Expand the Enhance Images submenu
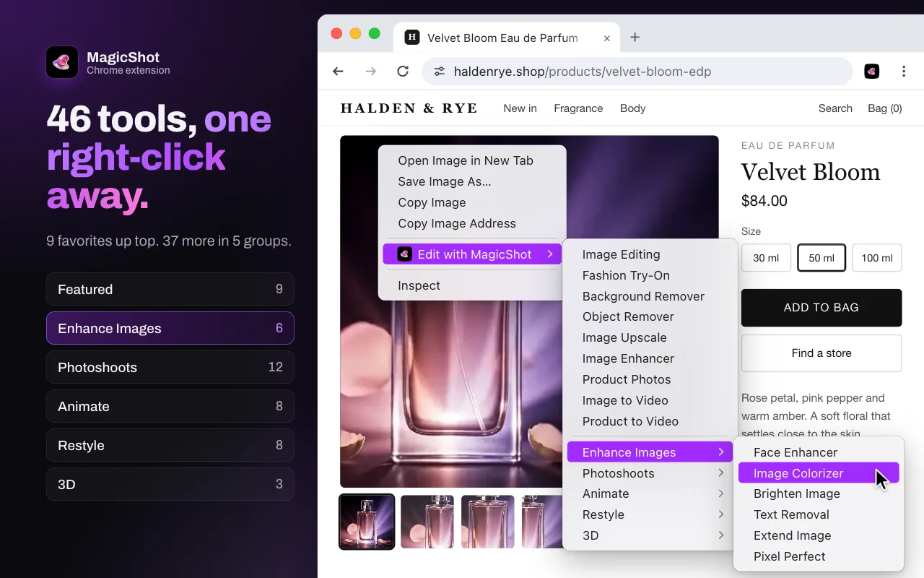The image size is (924, 578). [650, 452]
